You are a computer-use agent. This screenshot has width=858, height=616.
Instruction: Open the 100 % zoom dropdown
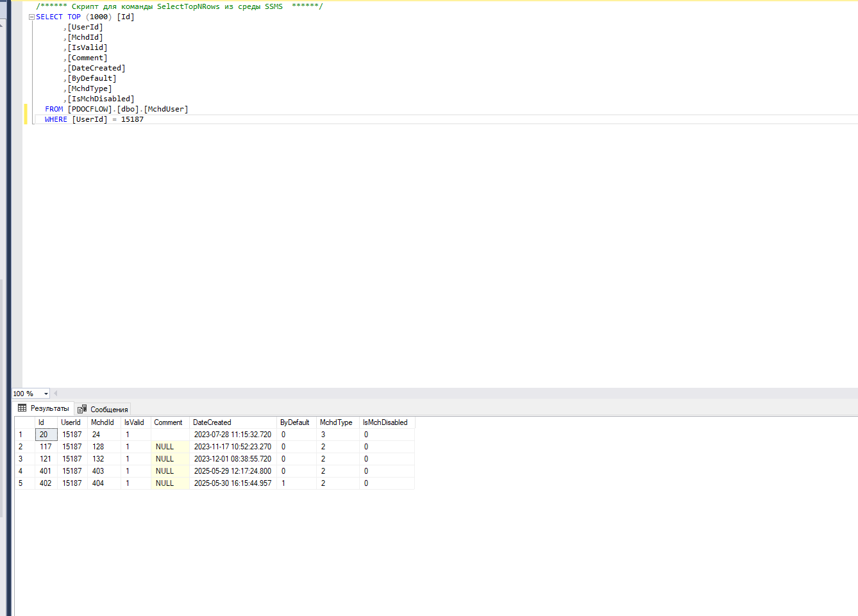pos(46,394)
